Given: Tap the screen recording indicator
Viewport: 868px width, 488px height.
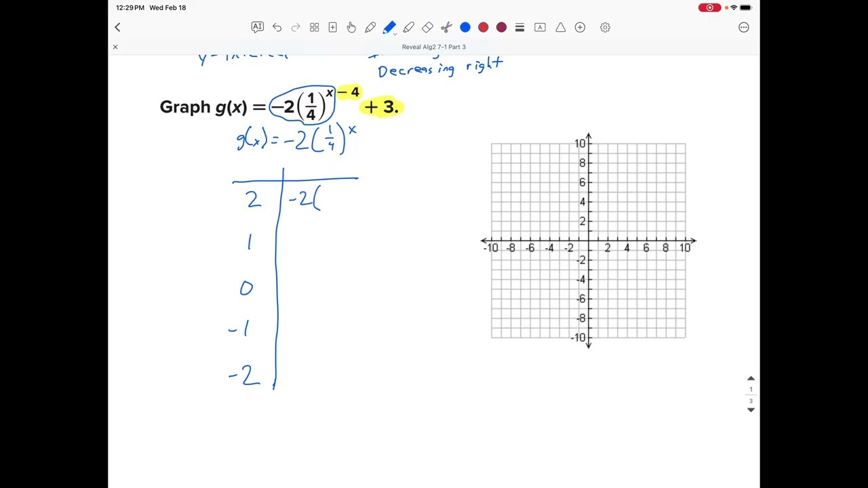Looking at the screenshot, I should (709, 7).
